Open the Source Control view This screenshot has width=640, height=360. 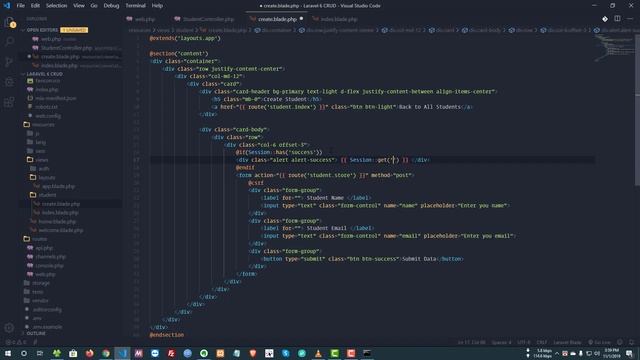coord(9,62)
